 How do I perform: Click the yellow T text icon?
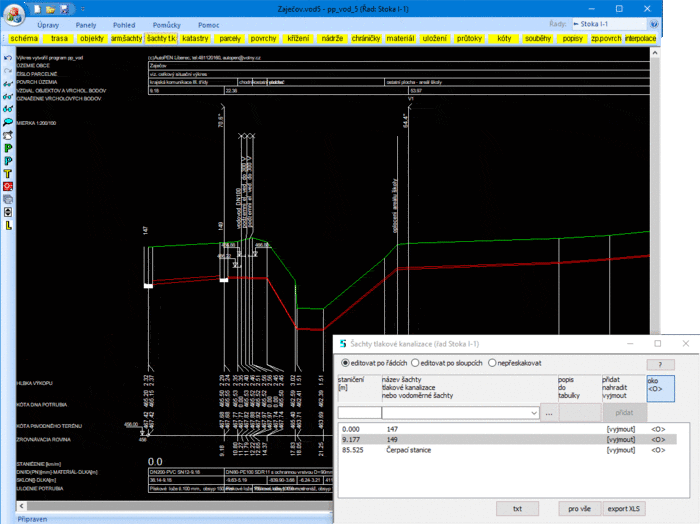(x=9, y=173)
